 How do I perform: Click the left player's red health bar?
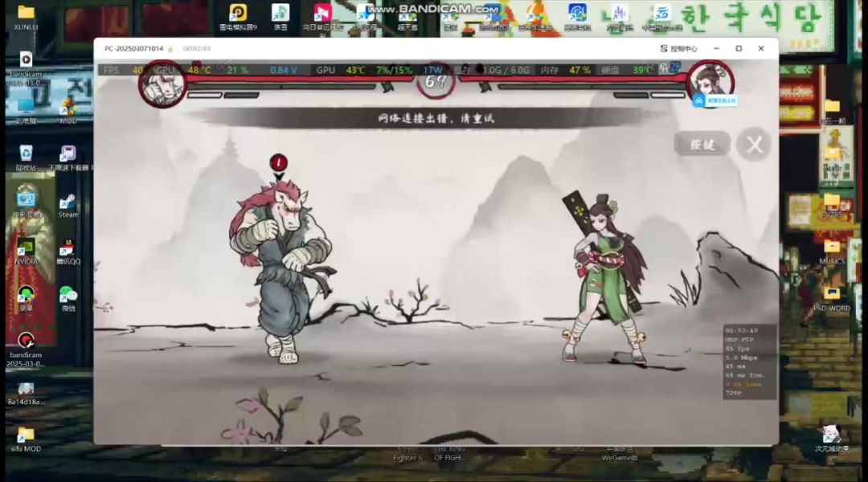[297, 79]
